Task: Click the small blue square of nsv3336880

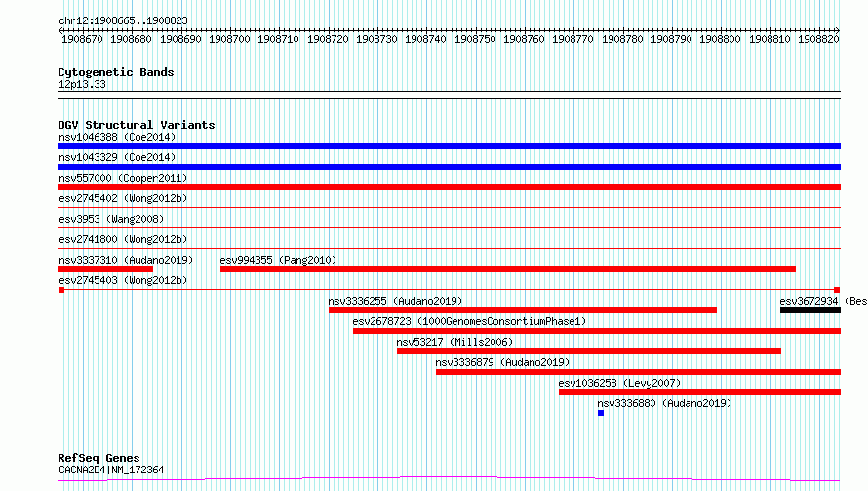Action: pos(601,413)
